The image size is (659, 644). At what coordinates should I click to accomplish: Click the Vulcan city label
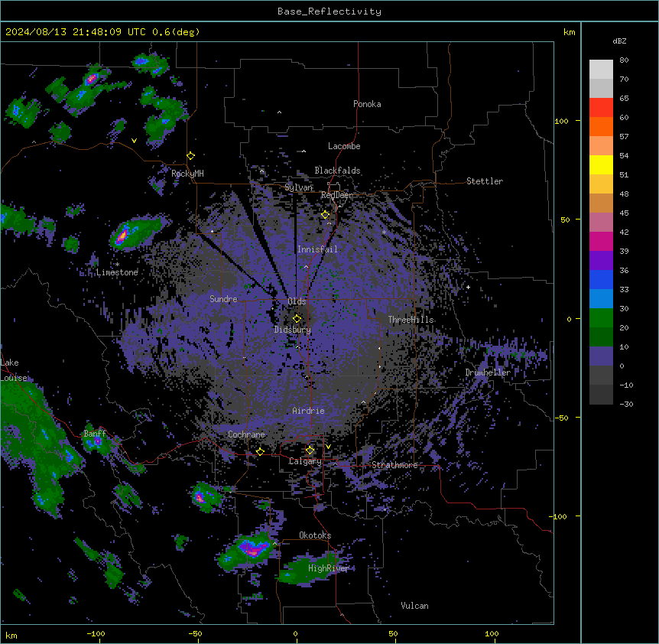(x=414, y=606)
